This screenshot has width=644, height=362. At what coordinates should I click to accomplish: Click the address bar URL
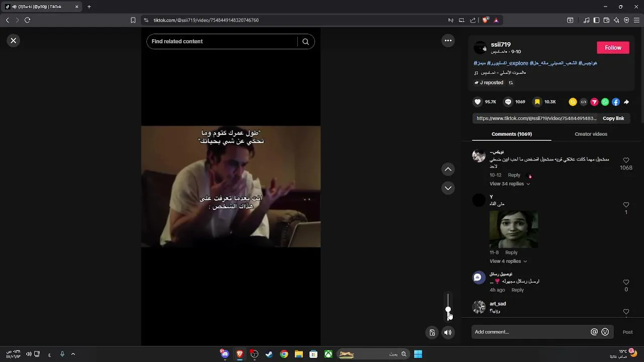point(206,20)
